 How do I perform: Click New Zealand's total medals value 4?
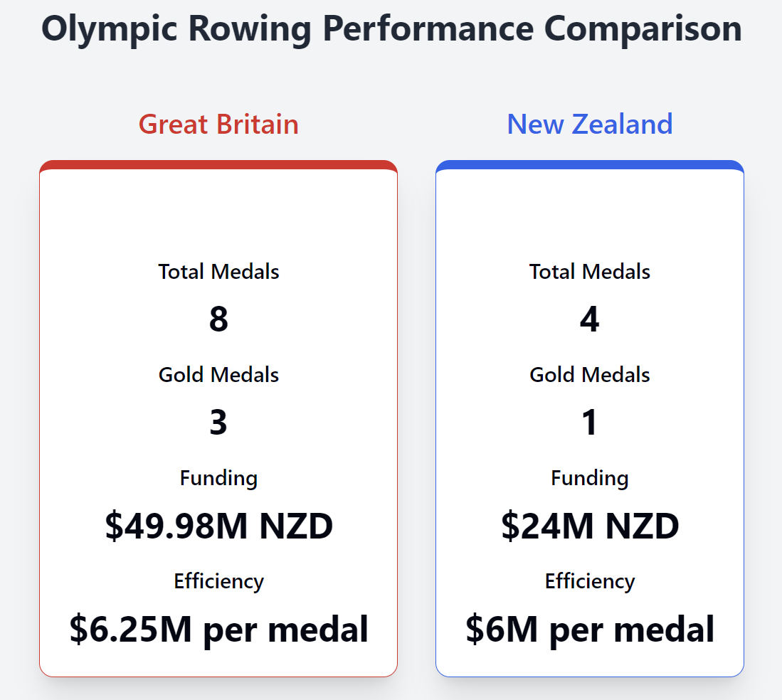590,320
